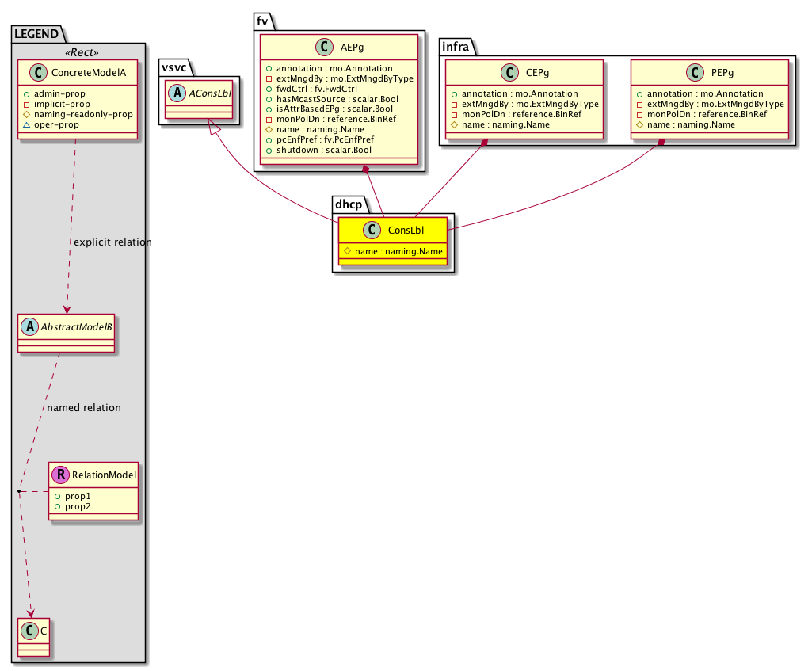Click the C icon next to PEPg
Screen dimensions: 812x671
[693, 74]
